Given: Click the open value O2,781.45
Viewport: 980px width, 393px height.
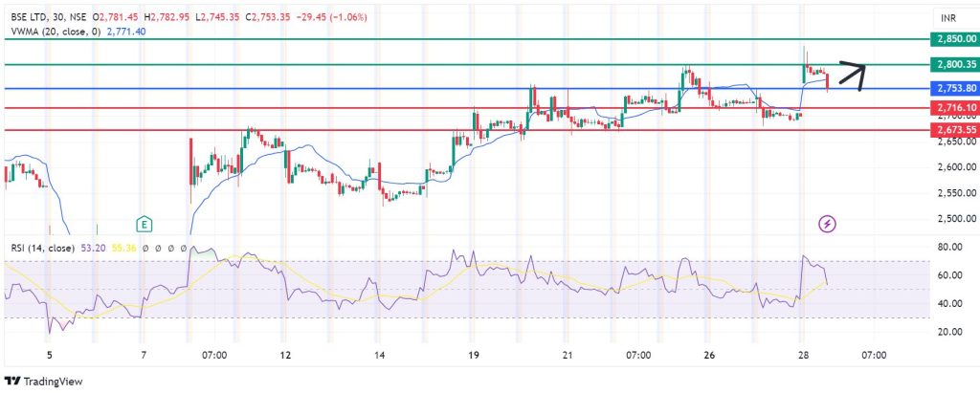Looking at the screenshot, I should 116,18.
